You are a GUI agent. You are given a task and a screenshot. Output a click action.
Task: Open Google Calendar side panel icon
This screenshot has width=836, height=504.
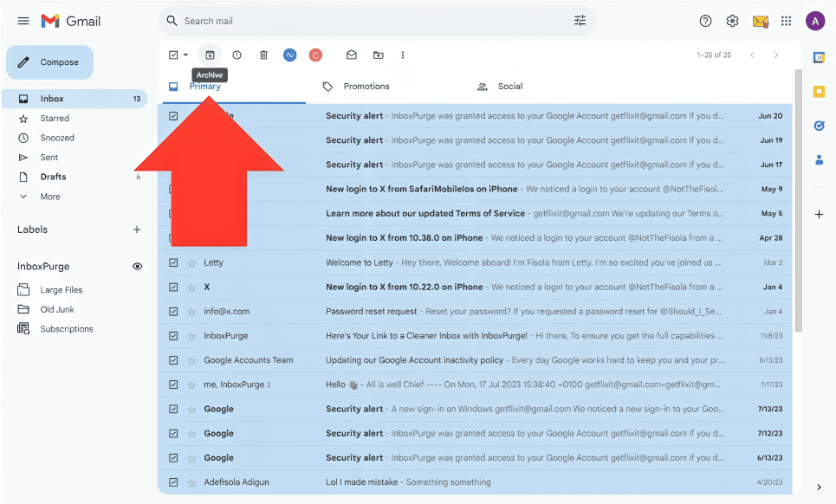pos(819,57)
